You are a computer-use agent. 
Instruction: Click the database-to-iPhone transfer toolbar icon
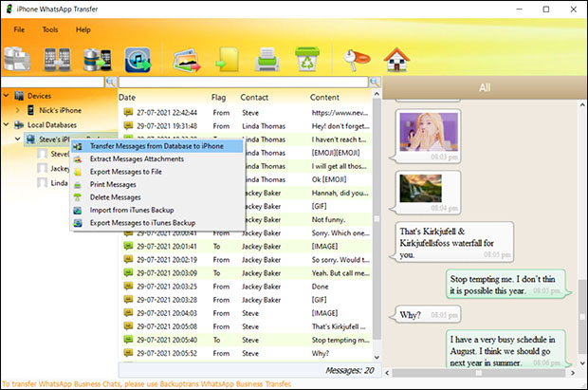tap(99, 59)
